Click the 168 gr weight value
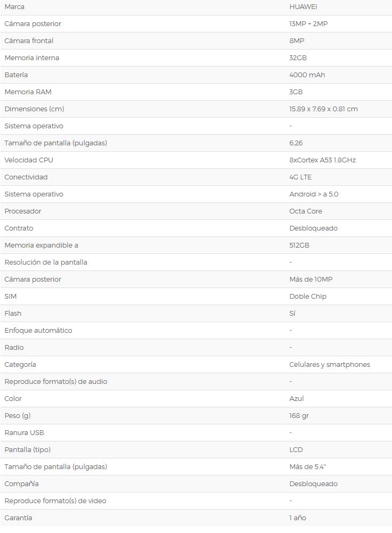The width and height of the screenshot is (392, 533). (299, 415)
